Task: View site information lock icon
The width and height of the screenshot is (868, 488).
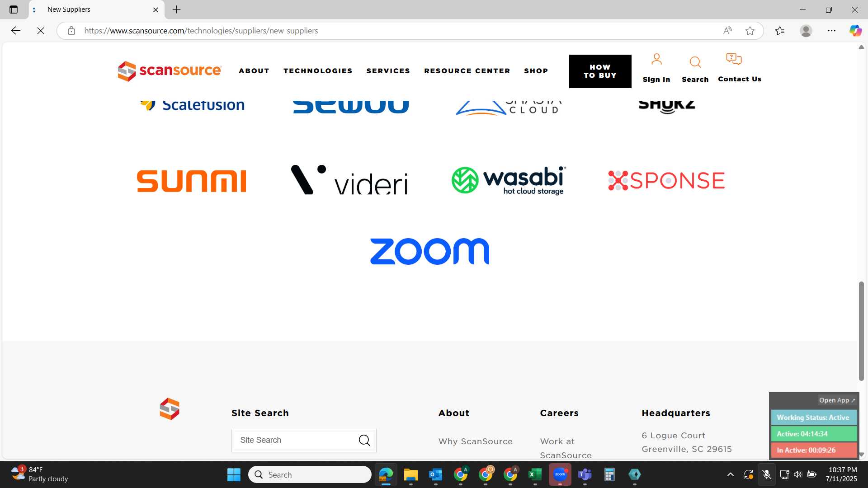Action: click(71, 31)
